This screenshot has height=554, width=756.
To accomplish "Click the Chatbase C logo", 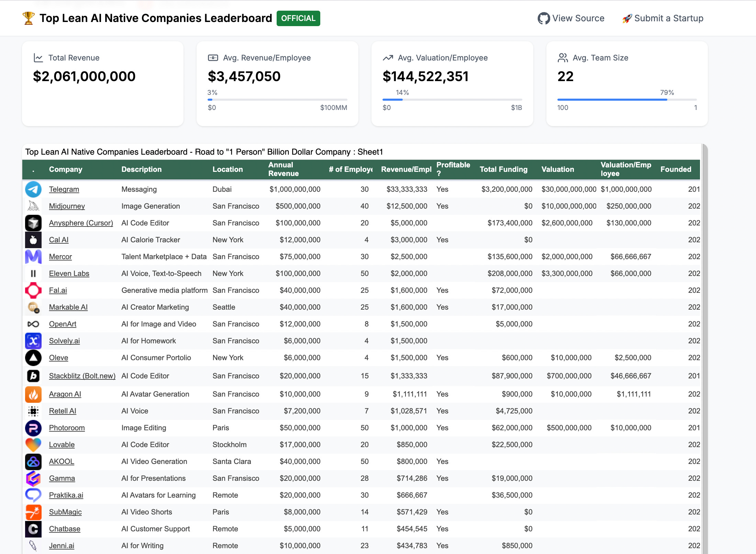I will 33,529.
